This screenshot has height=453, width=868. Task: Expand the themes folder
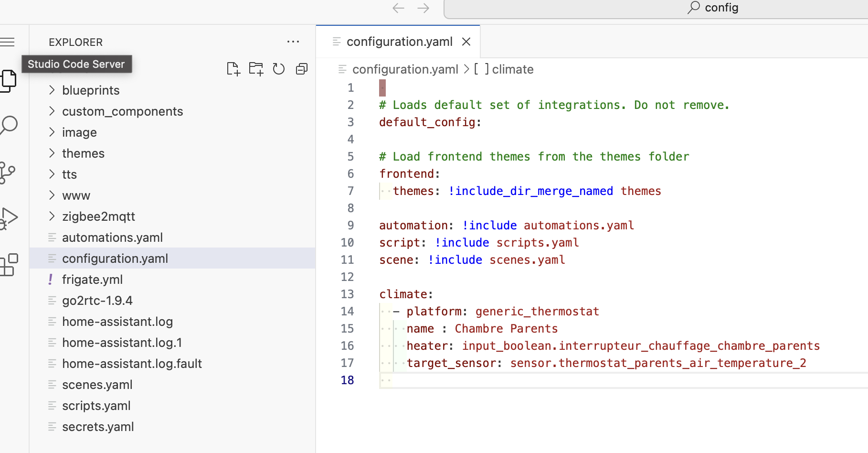click(172, 153)
